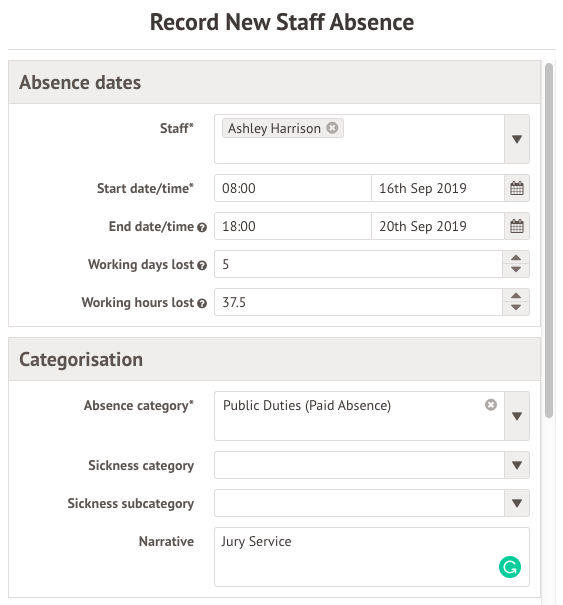
Task: Edit the 18:00 end time field
Action: [293, 226]
